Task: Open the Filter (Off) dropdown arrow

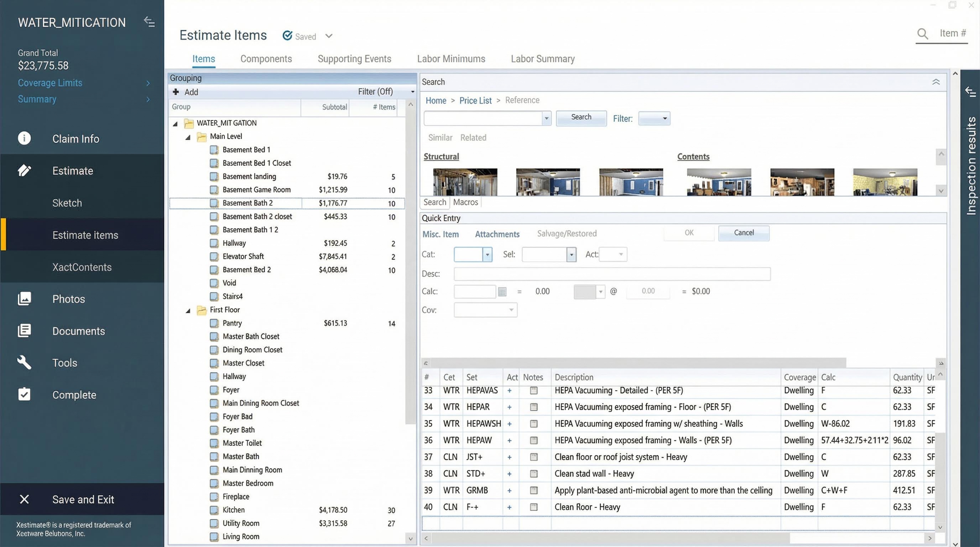Action: click(412, 92)
